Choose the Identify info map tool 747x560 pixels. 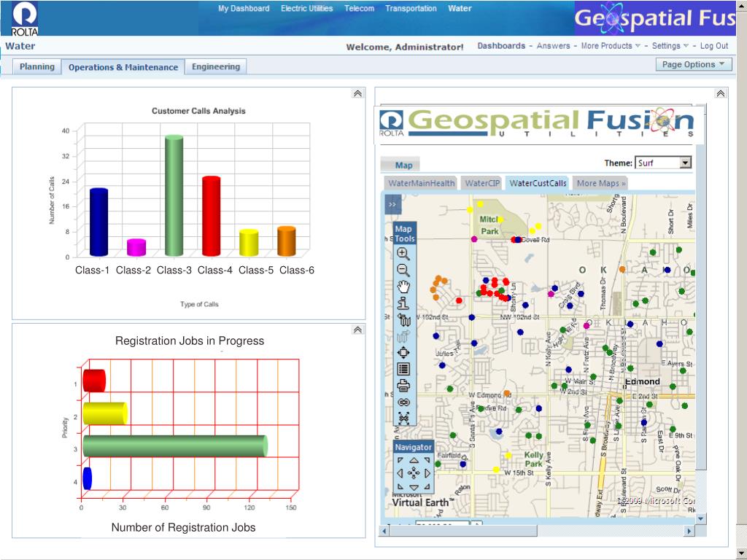(x=403, y=303)
